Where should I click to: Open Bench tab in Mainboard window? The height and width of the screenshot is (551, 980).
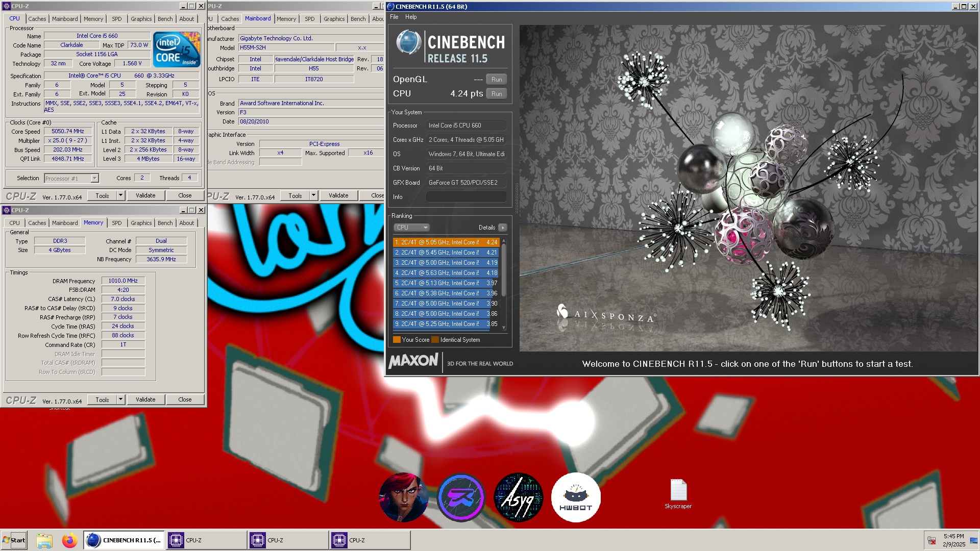point(358,19)
